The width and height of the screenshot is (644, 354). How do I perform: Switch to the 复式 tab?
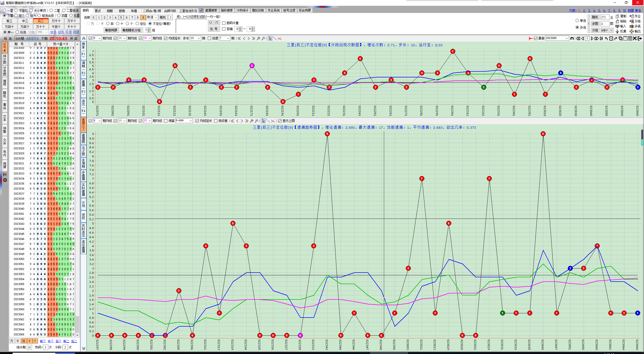(x=98, y=11)
